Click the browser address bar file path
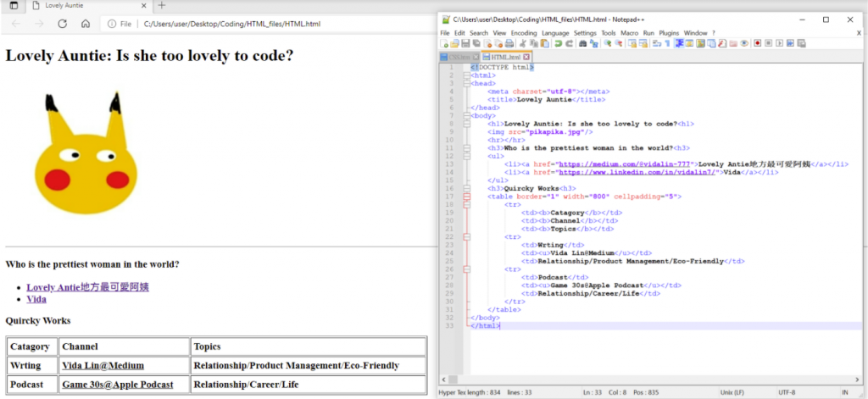 (232, 24)
